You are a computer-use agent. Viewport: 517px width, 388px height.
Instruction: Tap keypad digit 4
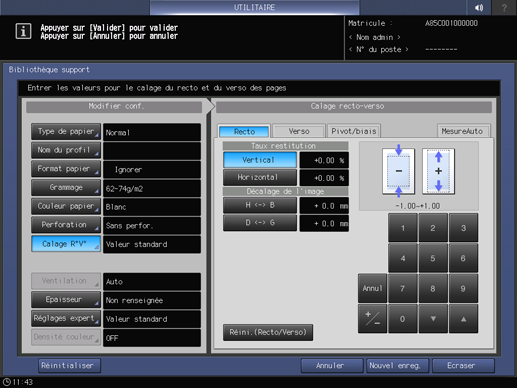tap(403, 258)
